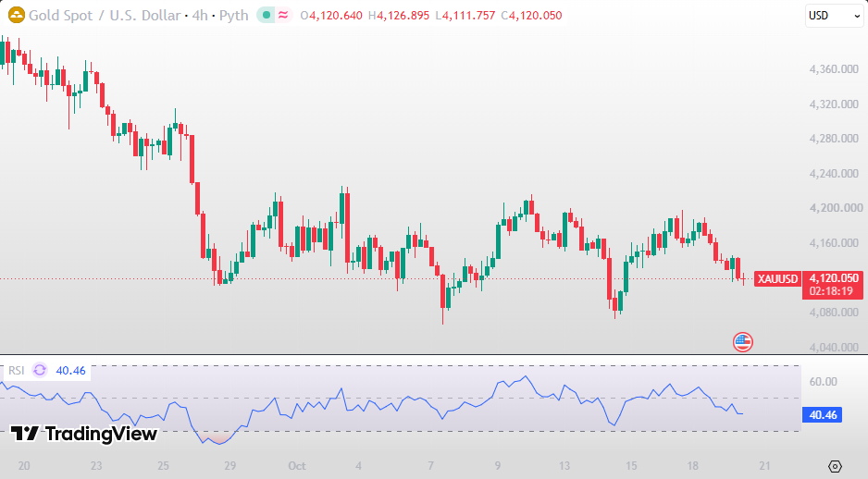Screen dimensions: 868x479
Task: Click the 4h interval label
Action: click(200, 16)
